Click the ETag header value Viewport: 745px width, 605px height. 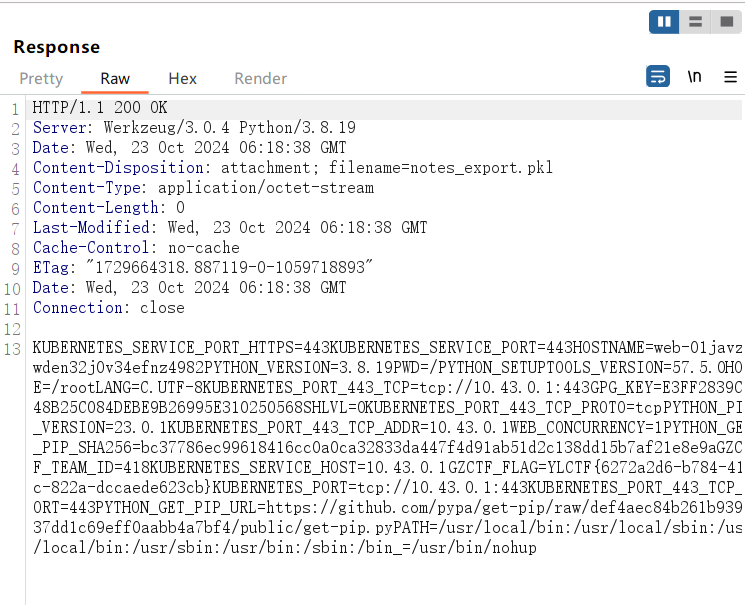[x=230, y=268]
